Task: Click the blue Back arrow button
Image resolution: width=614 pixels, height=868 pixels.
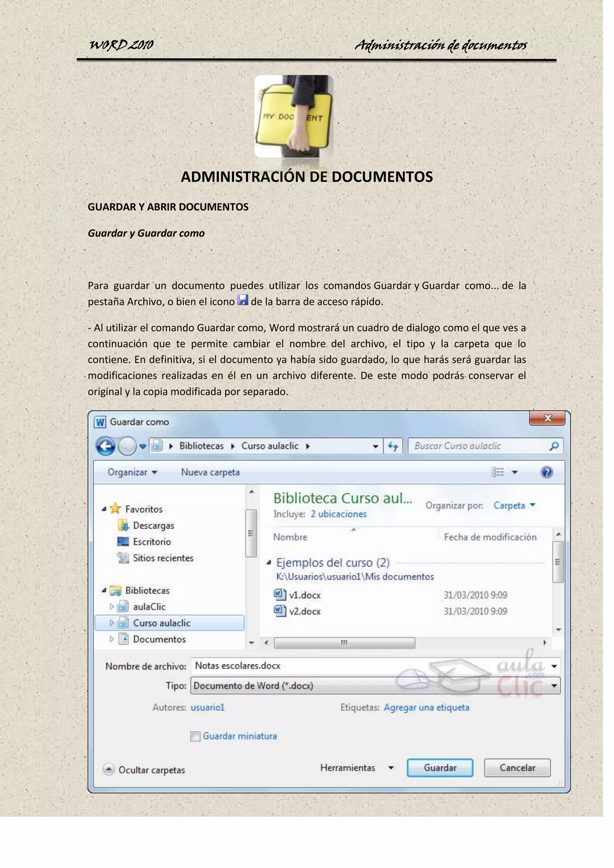Action: click(x=106, y=447)
